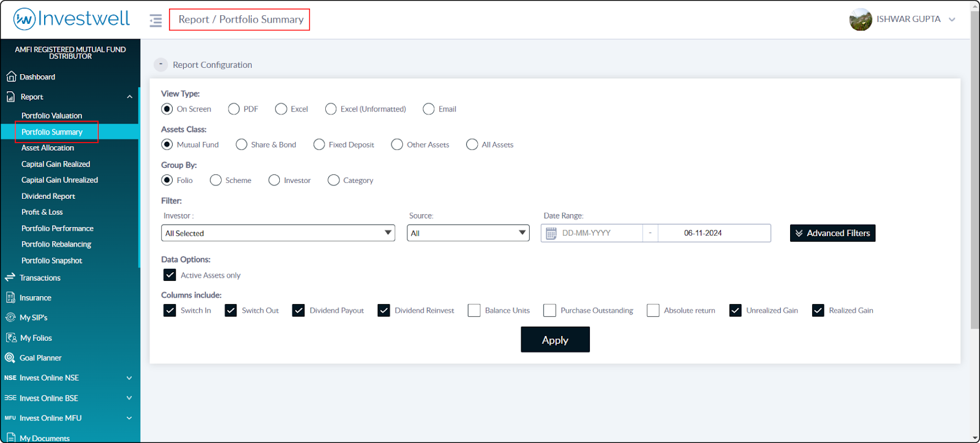Open Asset Allocation report
980x443 pixels.
tap(48, 148)
